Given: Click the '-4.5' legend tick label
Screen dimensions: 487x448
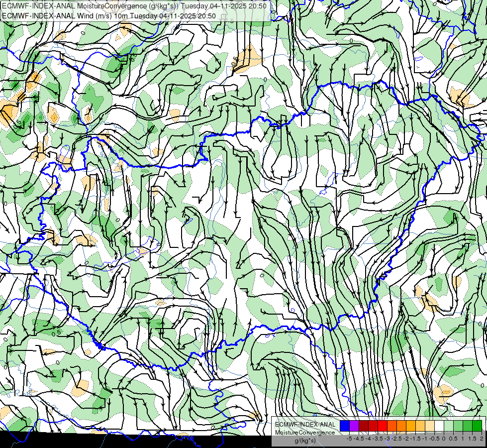Looking at the screenshot, I should (359, 439).
